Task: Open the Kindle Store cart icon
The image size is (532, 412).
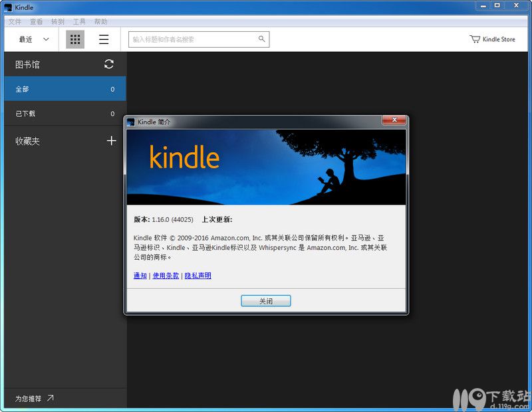Action: pyautogui.click(x=475, y=39)
